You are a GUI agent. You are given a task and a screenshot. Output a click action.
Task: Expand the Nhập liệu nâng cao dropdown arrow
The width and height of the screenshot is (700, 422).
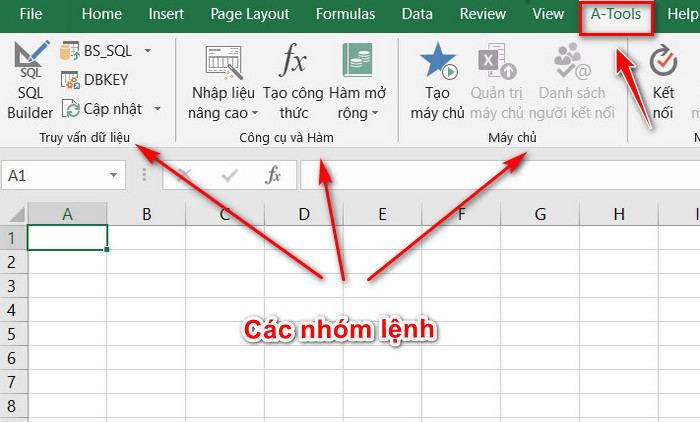tap(255, 113)
